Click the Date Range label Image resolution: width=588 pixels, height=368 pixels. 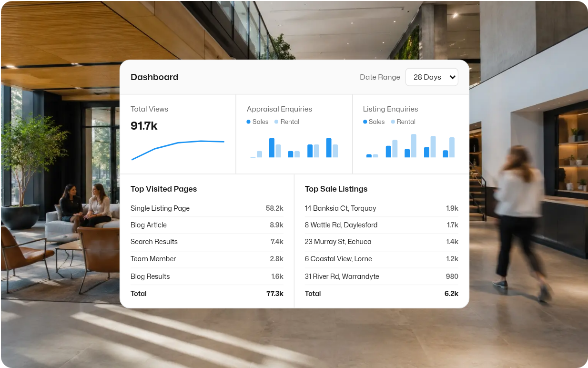(x=380, y=77)
